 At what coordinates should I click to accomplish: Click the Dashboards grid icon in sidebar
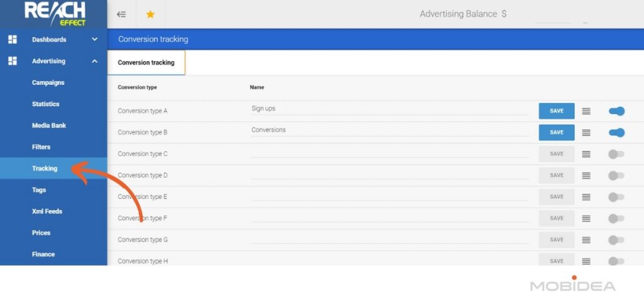[x=12, y=40]
